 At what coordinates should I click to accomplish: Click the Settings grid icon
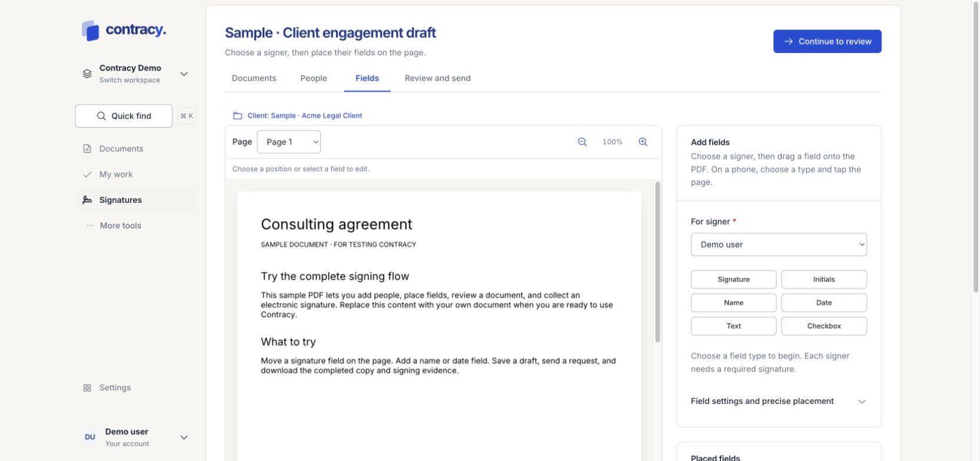tap(87, 388)
